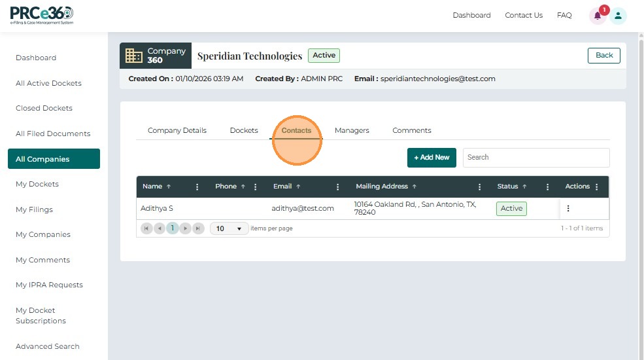Select All Companies in the sidebar

54,159
